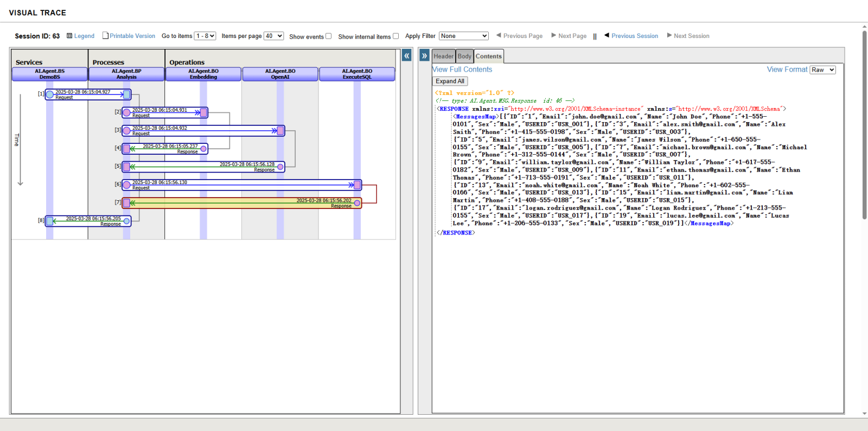This screenshot has width=868, height=431.
Task: Click the Legend icon link
Action: (x=69, y=36)
